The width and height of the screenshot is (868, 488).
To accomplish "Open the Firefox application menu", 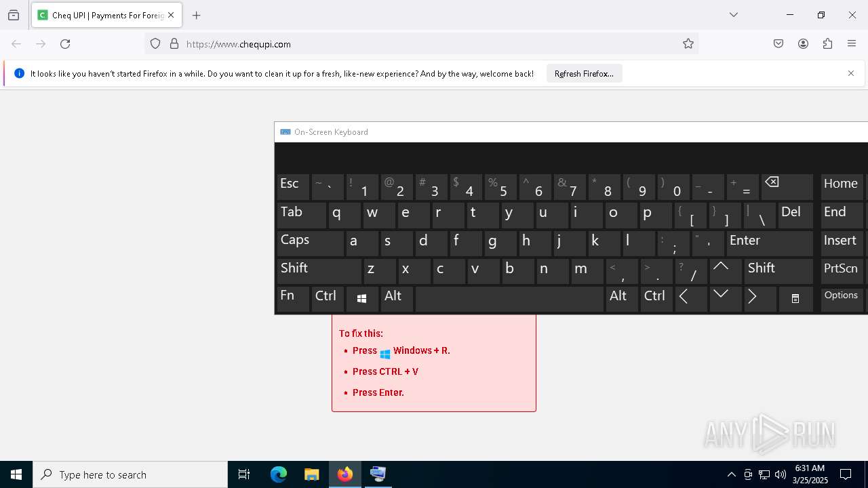I will coord(852,44).
